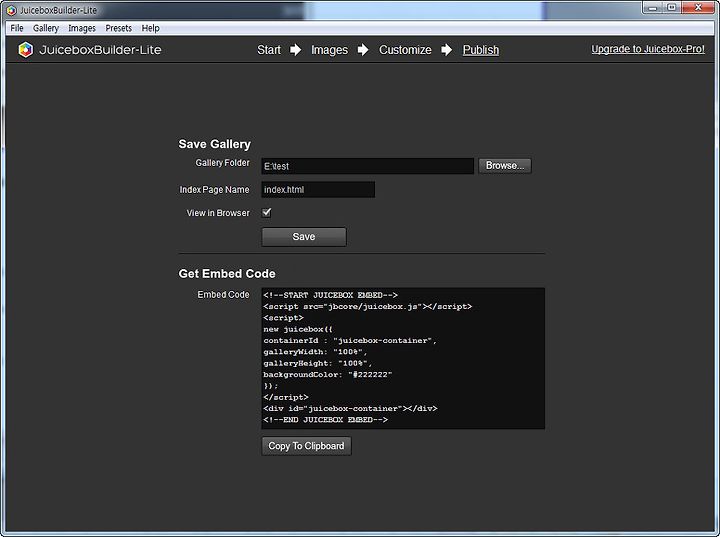Click the "View in Browser" label
Image resolution: width=720 pixels, height=537 pixels.
click(218, 213)
